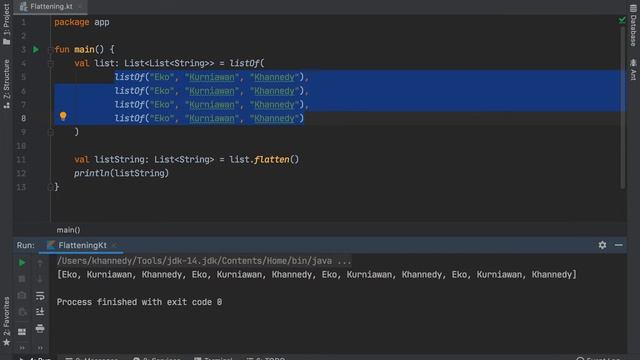The width and height of the screenshot is (640, 360).
Task: Close the FlatteningKt run tab
Action: 114,245
